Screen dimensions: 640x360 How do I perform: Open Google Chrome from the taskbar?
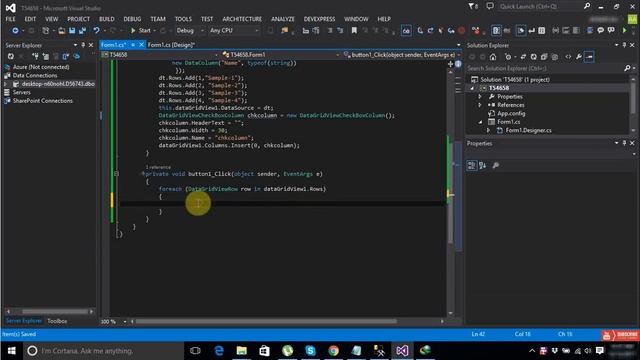tap(333, 351)
